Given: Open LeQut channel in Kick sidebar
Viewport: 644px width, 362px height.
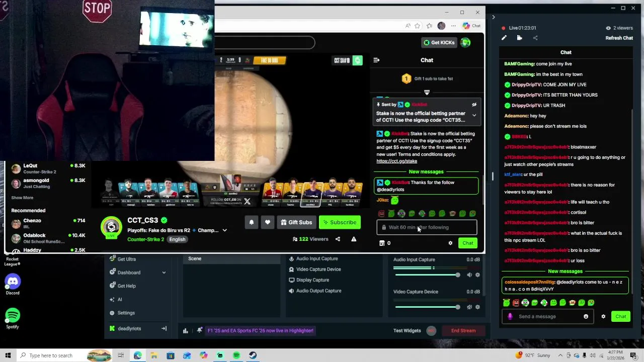Looking at the screenshot, I should [x=48, y=168].
